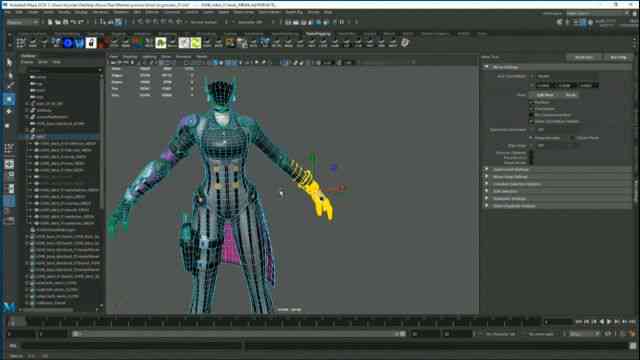This screenshot has width=640, height=360.
Task: Click the blue W icon on the shelf
Action: click(79, 42)
